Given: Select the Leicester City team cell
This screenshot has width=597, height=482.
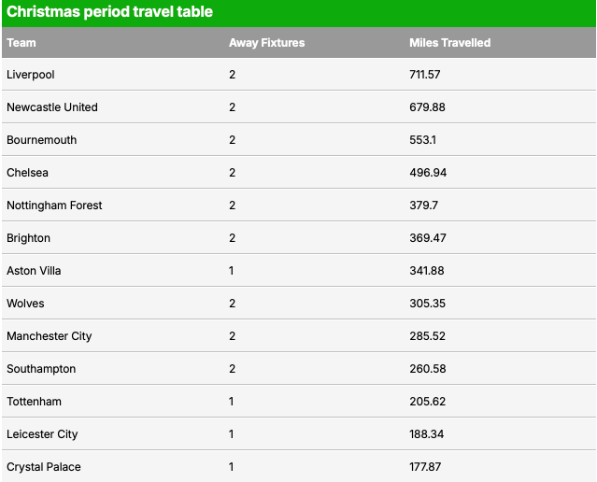Looking at the screenshot, I should [42, 434].
